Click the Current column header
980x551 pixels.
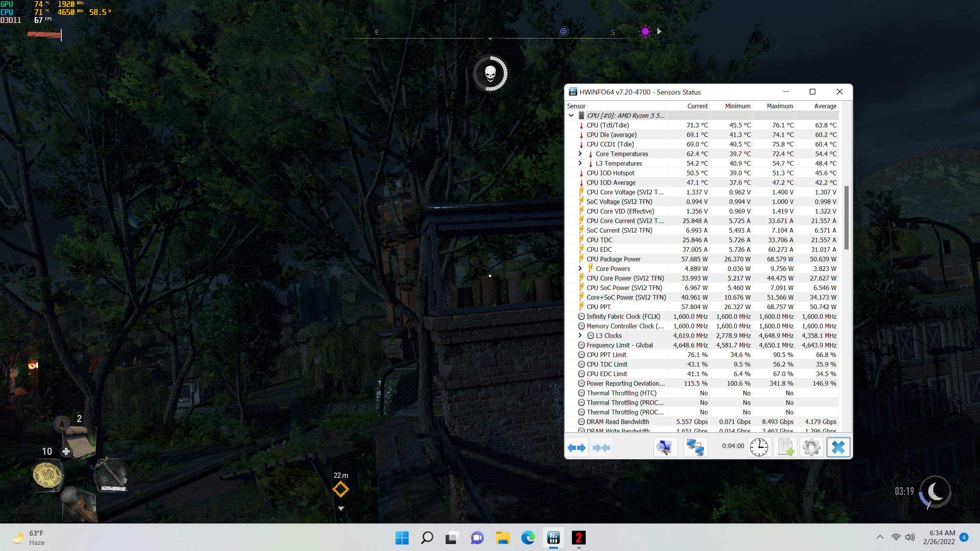(689, 106)
